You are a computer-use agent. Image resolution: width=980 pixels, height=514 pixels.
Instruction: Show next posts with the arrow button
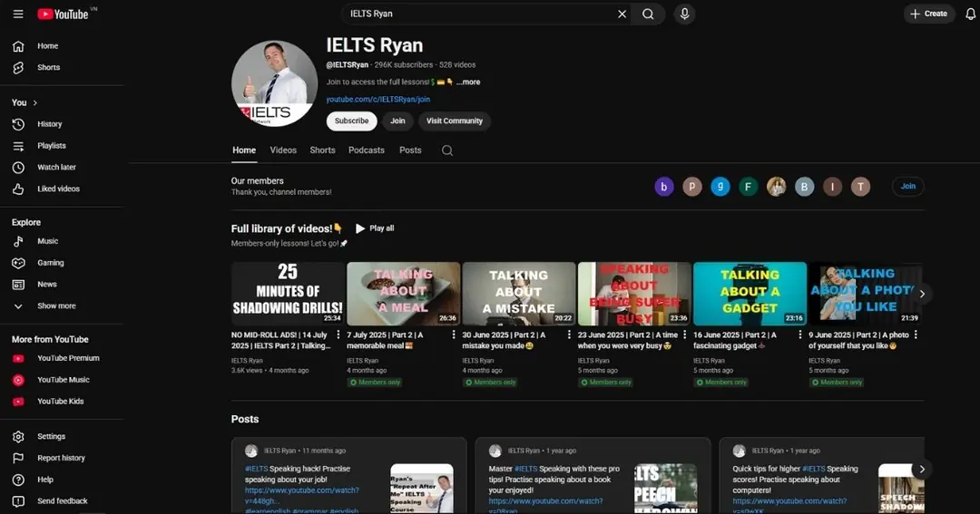[922, 469]
